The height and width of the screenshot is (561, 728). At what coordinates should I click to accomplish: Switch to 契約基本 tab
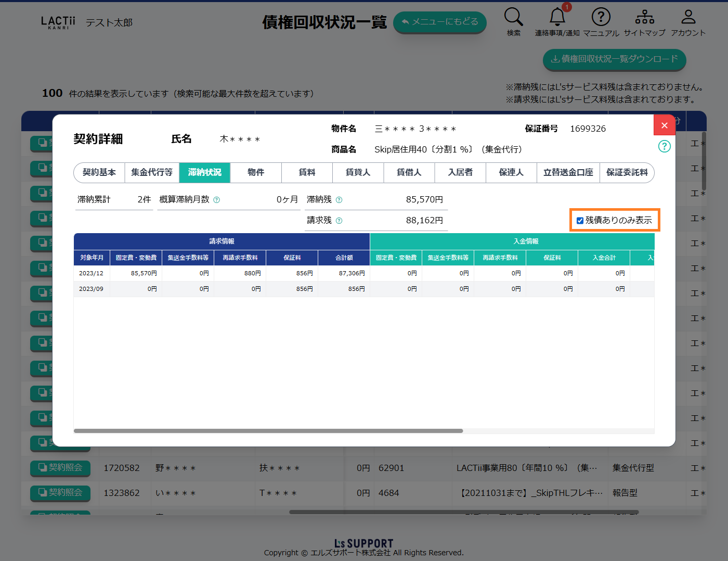click(99, 172)
